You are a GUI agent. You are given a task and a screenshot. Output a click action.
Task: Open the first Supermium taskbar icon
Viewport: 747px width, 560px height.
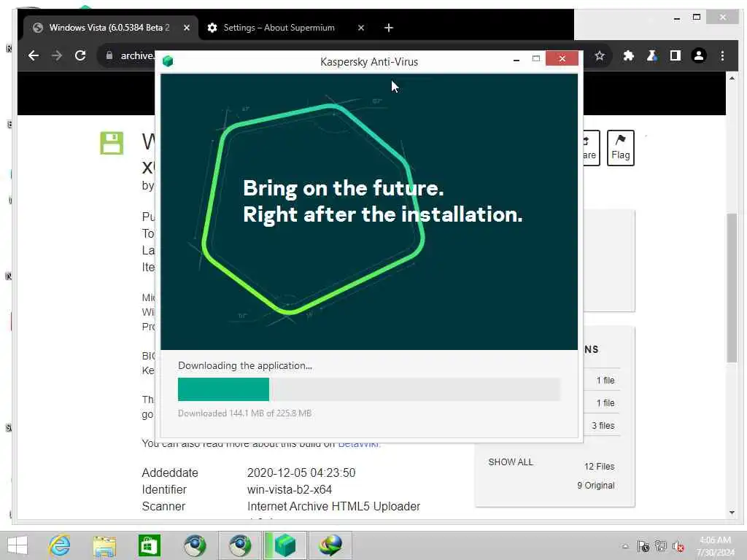(x=195, y=545)
